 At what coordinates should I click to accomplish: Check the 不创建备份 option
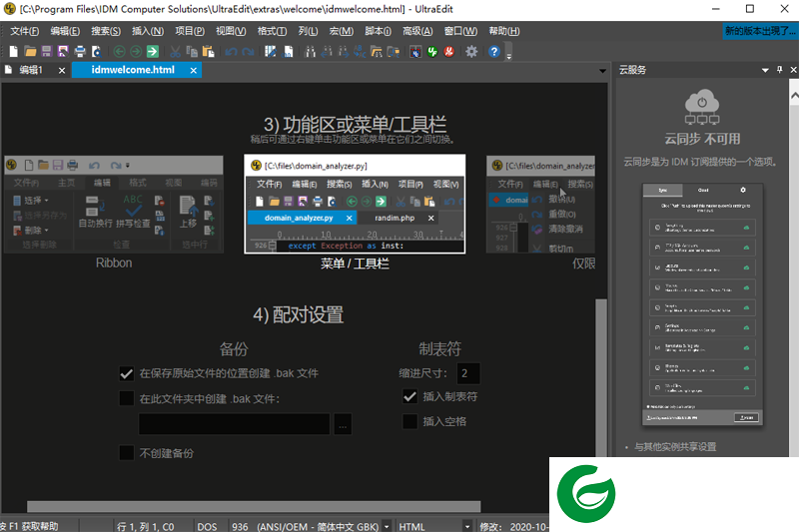[x=127, y=452]
